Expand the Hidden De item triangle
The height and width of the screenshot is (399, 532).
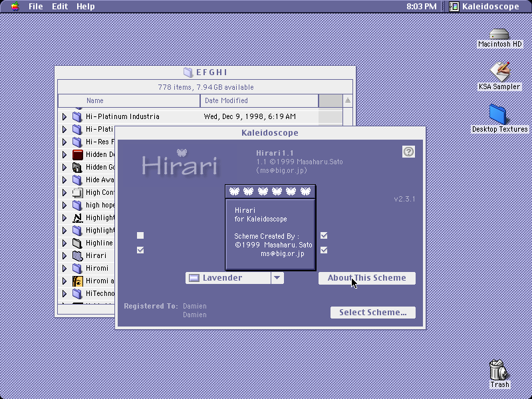pos(64,154)
